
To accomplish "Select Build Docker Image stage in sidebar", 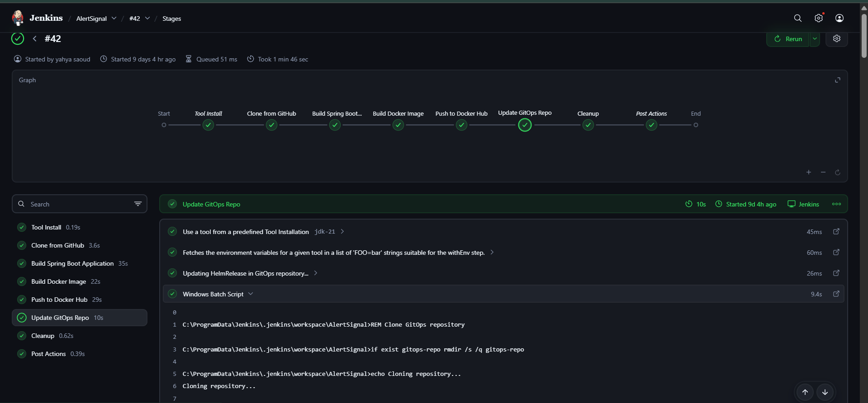I will tap(59, 281).
